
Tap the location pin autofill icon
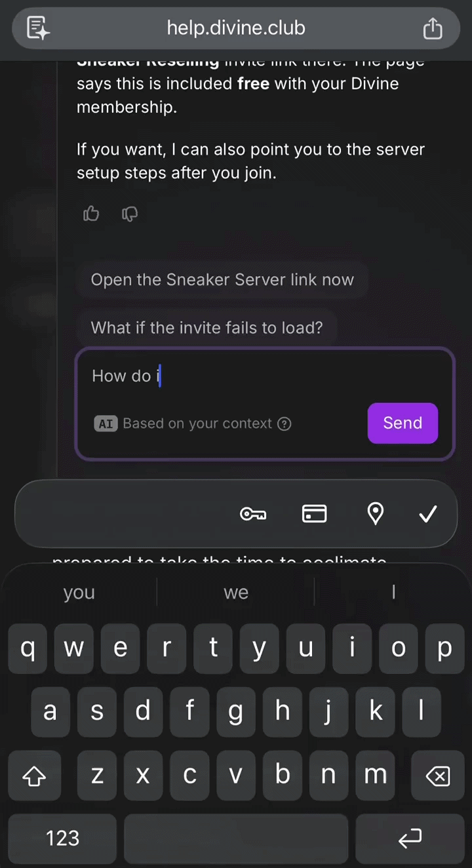point(376,514)
